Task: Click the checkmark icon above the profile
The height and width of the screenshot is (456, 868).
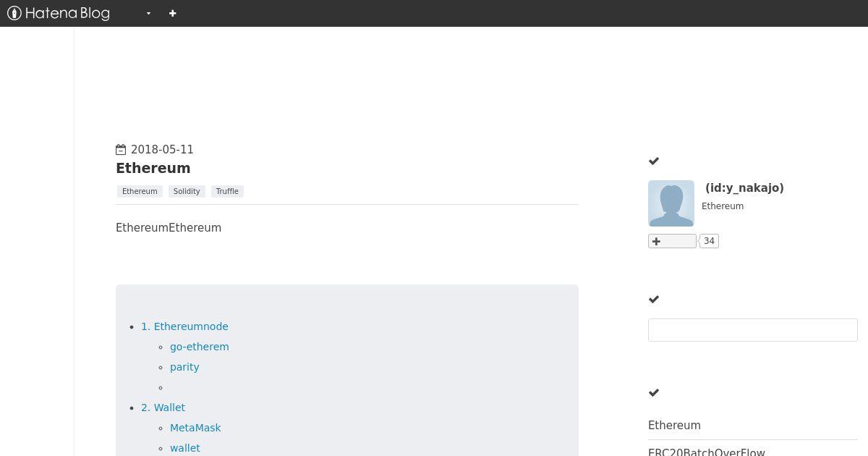Action: 654,161
